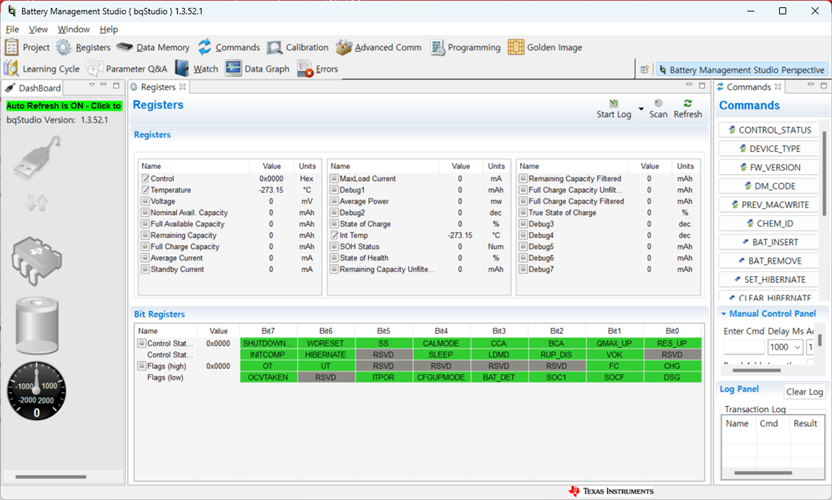Image resolution: width=832 pixels, height=500 pixels.
Task: Click the battery cell dashboard icon
Action: (37, 325)
